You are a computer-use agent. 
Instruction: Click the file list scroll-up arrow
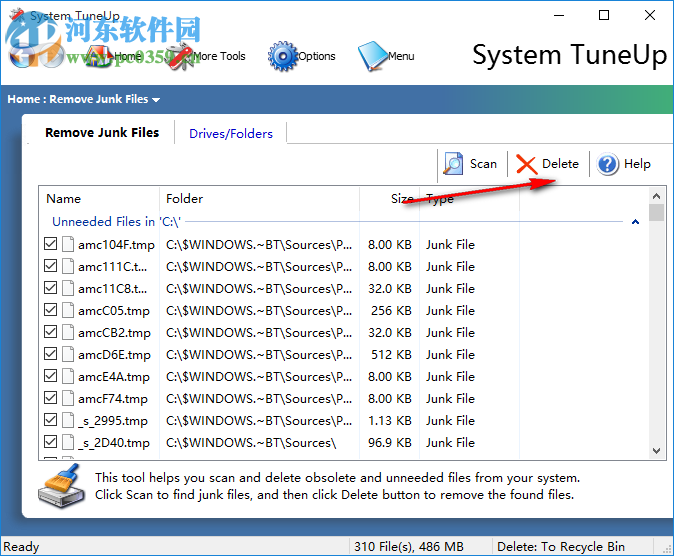point(656,196)
